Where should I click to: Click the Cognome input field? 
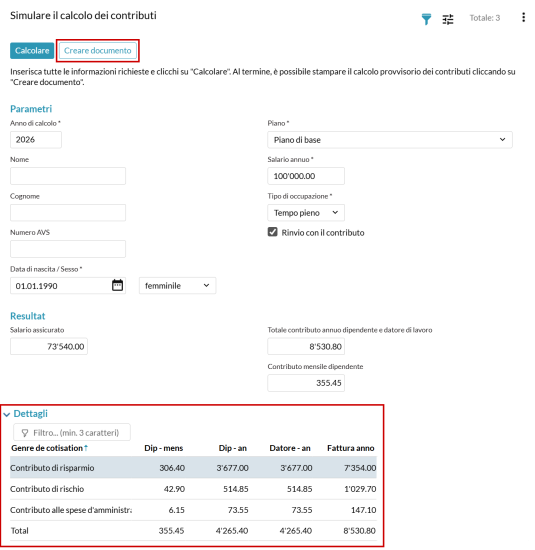[68, 213]
